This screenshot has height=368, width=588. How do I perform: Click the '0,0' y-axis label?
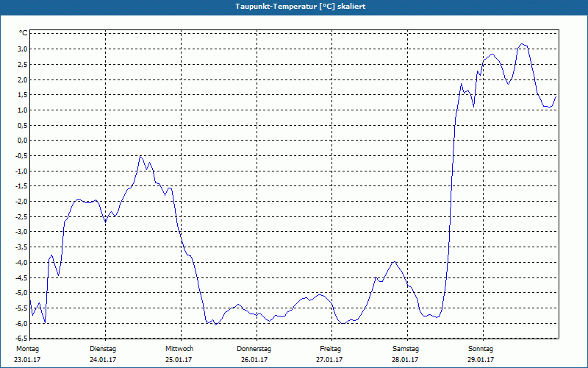pos(22,141)
